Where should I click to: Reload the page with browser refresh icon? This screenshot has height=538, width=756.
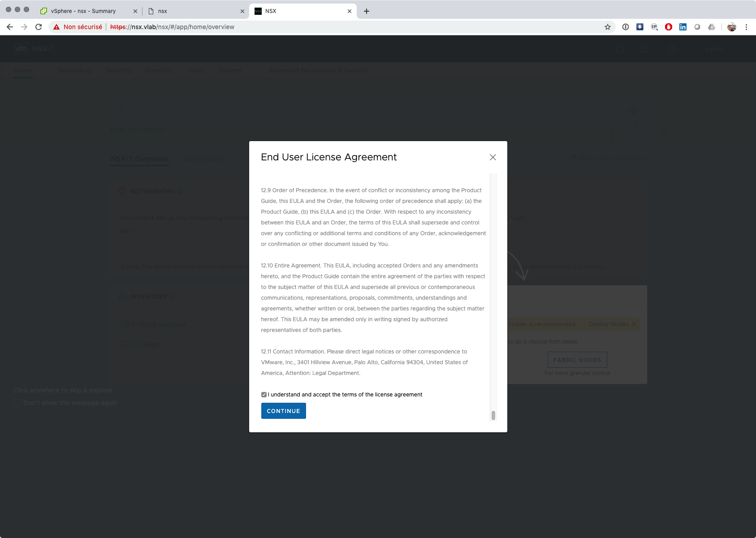[39, 27]
